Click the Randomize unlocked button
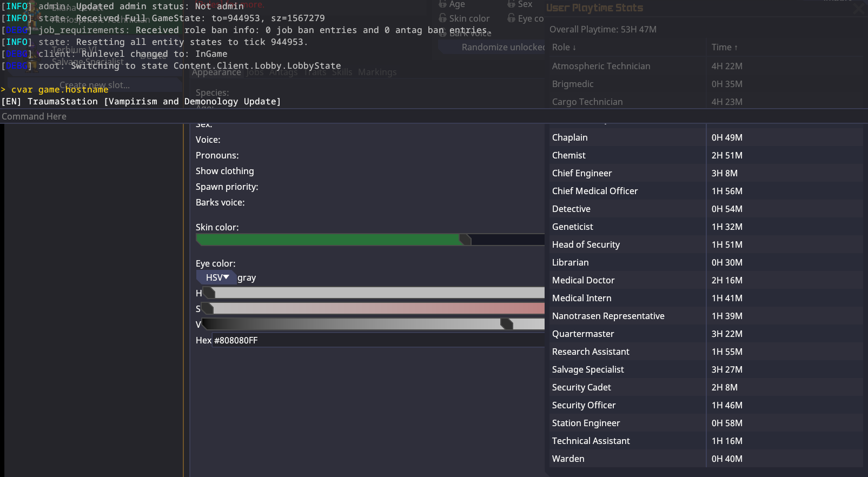This screenshot has width=868, height=477. (x=491, y=47)
